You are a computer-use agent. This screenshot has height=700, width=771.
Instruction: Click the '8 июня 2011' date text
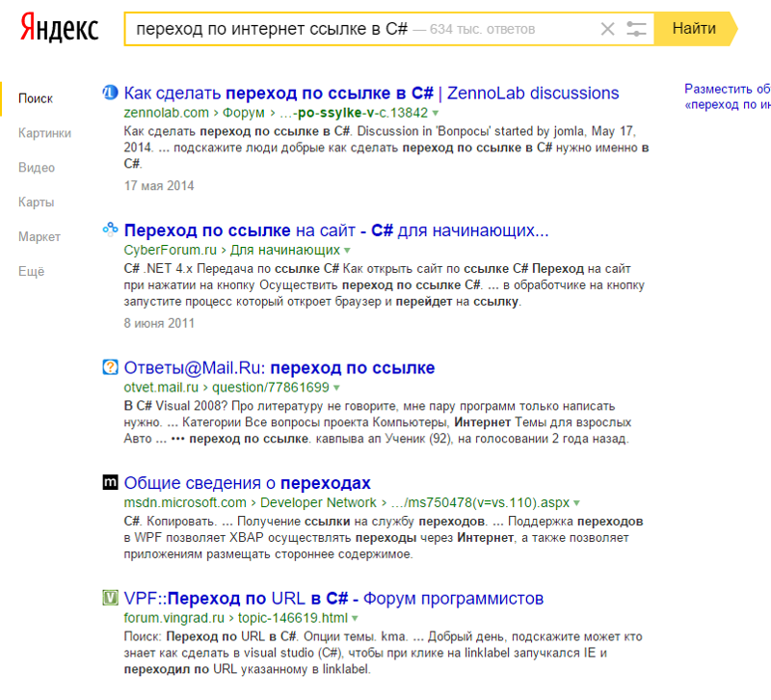(159, 323)
